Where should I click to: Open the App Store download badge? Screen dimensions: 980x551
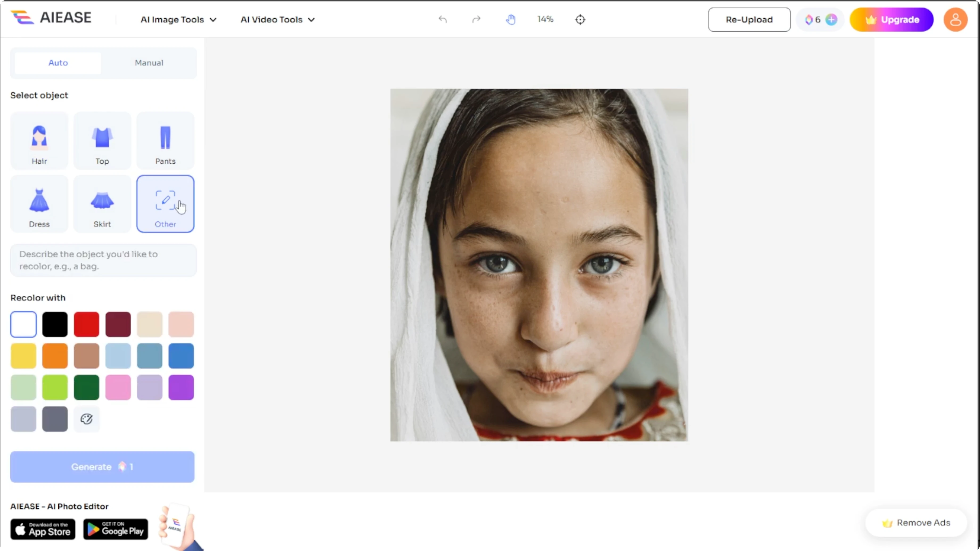pos(43,529)
